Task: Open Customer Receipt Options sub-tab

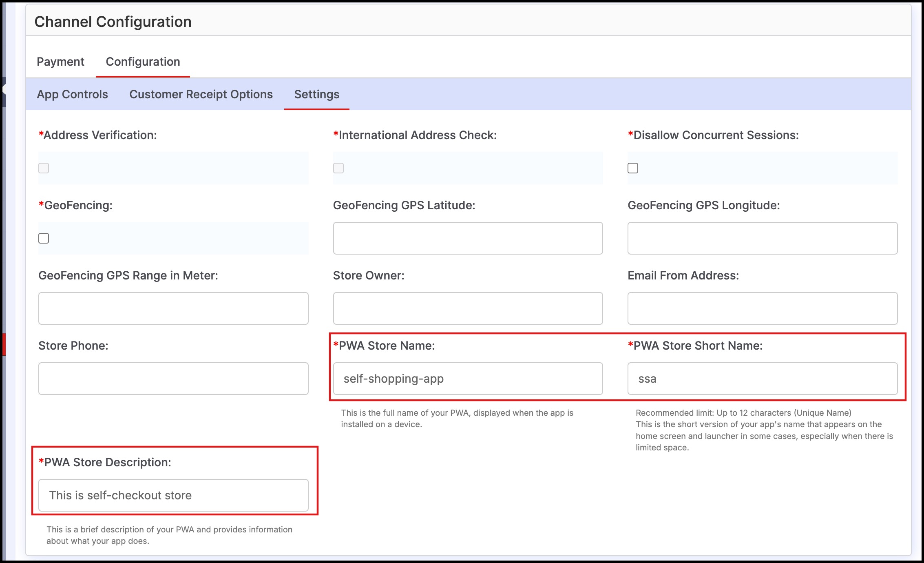Action: pos(201,94)
